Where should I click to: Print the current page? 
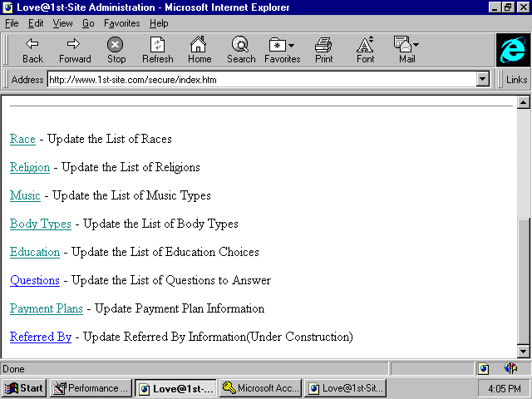[323, 50]
